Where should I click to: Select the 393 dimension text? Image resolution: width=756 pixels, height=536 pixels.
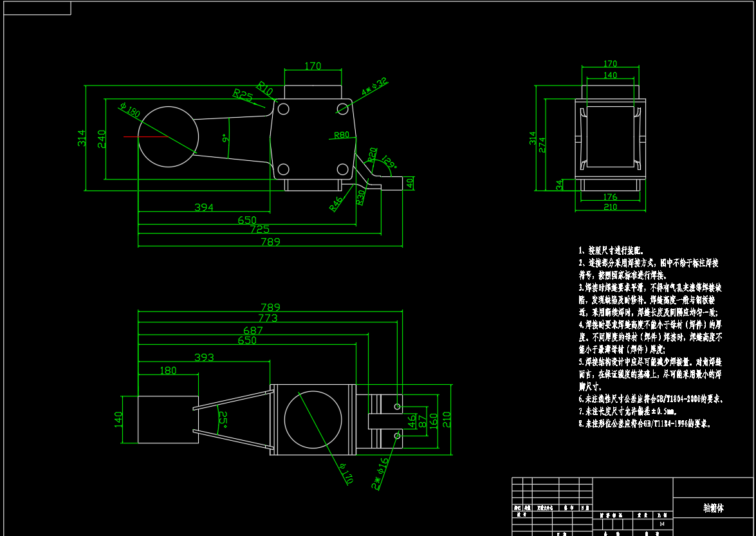pyautogui.click(x=203, y=357)
